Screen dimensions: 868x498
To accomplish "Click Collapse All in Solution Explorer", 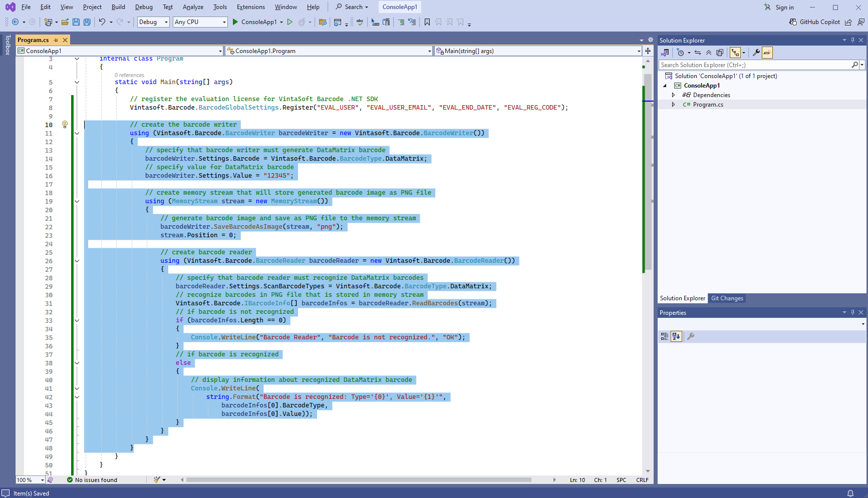I will (x=709, y=53).
